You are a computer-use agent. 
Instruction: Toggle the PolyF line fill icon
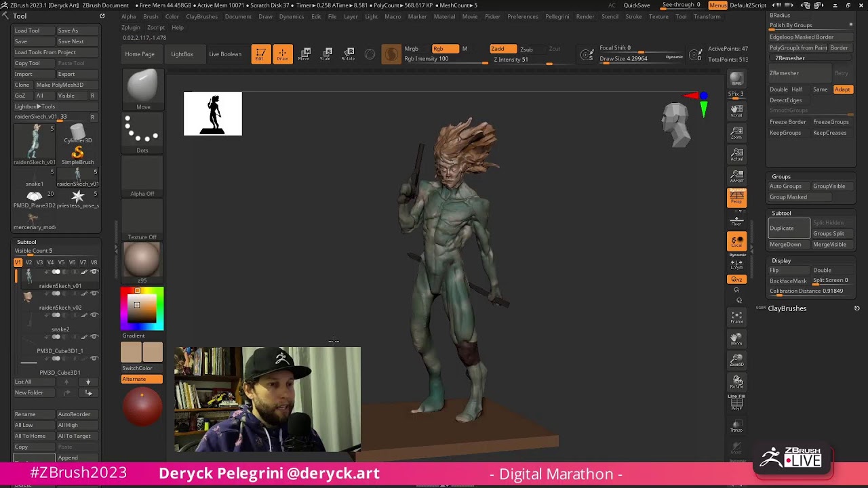click(x=736, y=403)
